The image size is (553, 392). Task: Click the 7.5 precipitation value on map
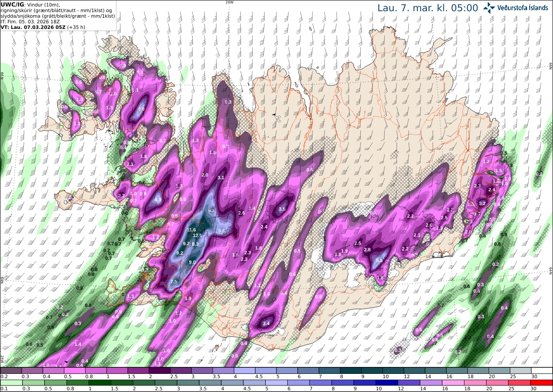(x=174, y=281)
